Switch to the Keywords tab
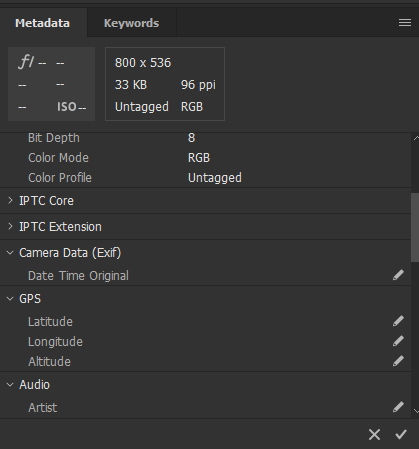The image size is (419, 449). [x=131, y=23]
